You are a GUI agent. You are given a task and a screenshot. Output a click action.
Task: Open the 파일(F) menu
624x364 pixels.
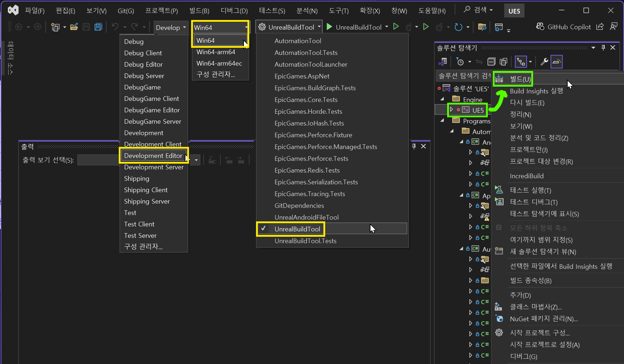point(35,11)
